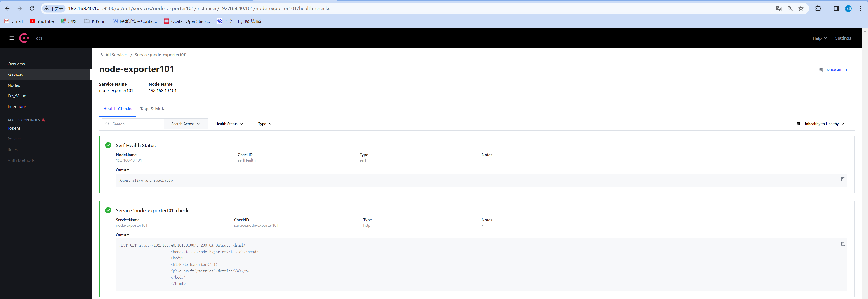Open the Health Status filter dropdown

pos(229,124)
